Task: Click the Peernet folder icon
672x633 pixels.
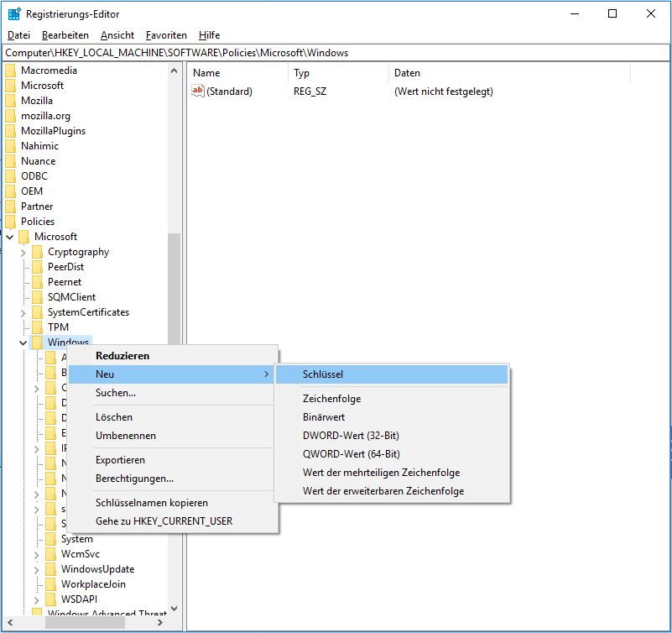Action: pos(37,282)
